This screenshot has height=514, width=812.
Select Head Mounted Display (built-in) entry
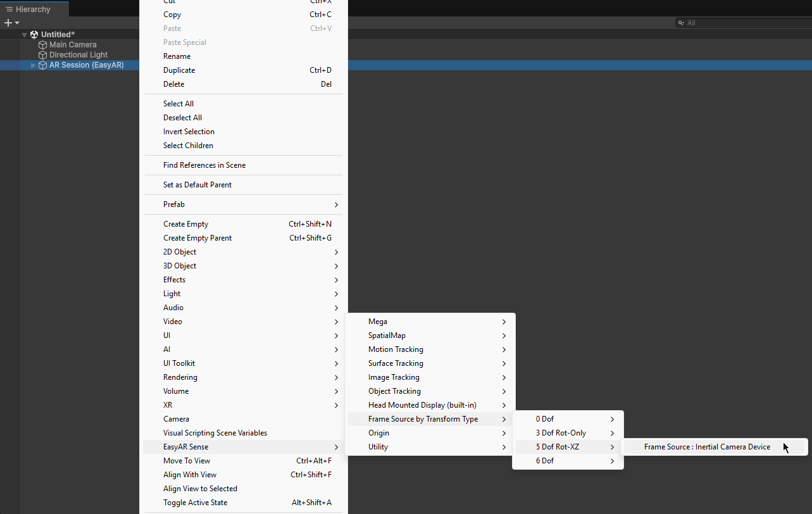[422, 405]
